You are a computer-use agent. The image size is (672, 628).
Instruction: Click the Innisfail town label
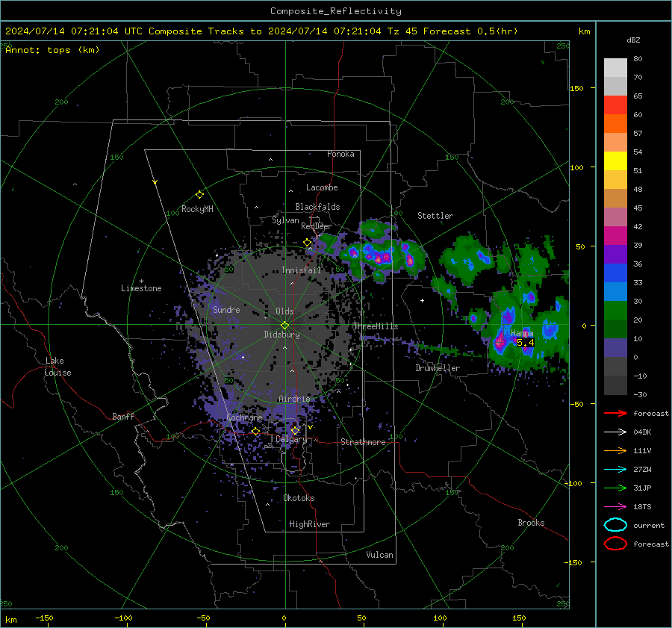pos(301,270)
